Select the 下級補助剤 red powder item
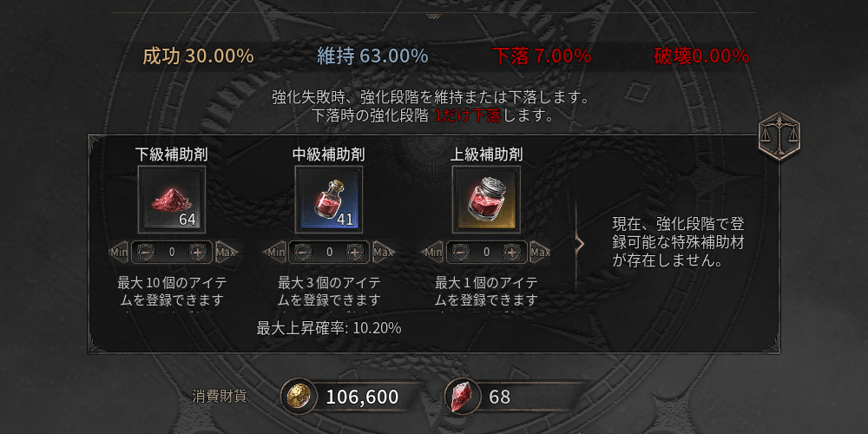868x434 pixels. [x=172, y=200]
